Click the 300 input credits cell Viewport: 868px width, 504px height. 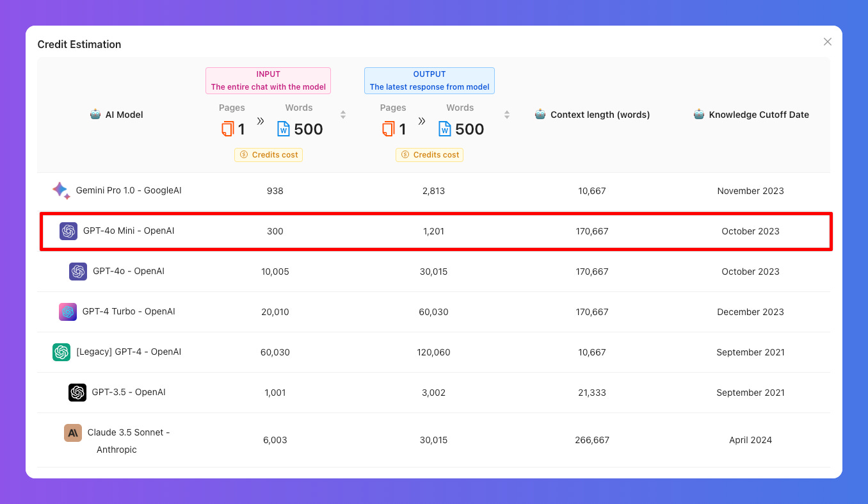pos(275,231)
